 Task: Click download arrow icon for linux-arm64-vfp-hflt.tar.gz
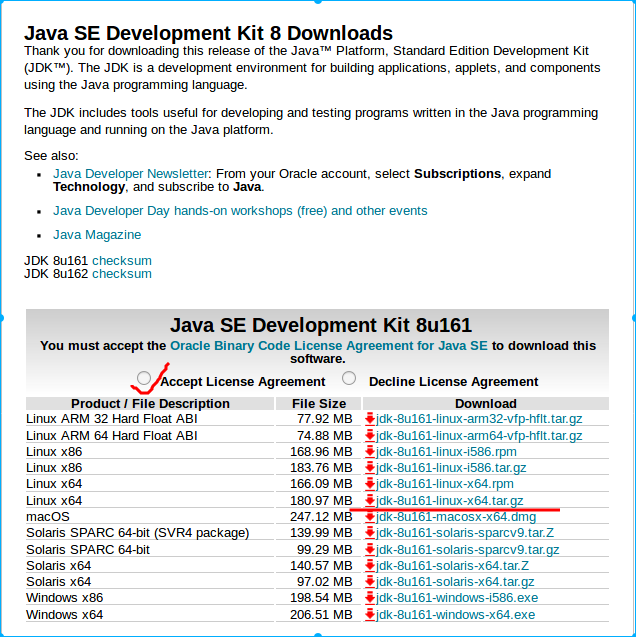370,436
